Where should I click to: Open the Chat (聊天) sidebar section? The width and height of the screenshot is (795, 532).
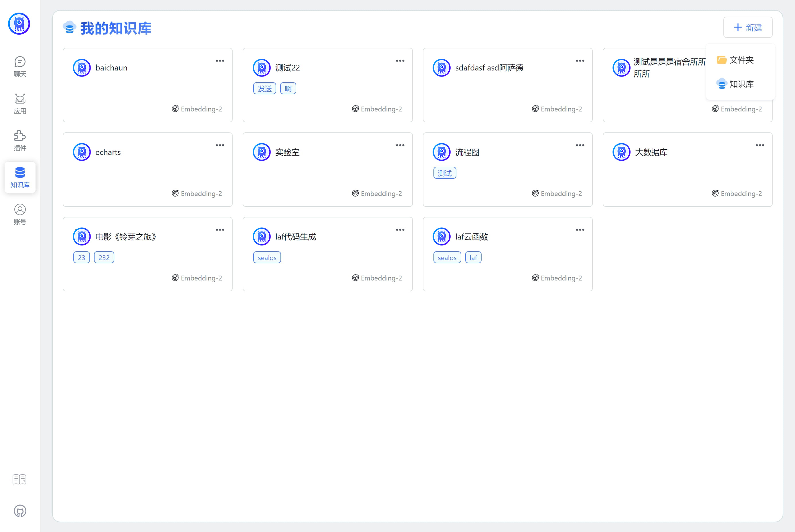pos(20,67)
